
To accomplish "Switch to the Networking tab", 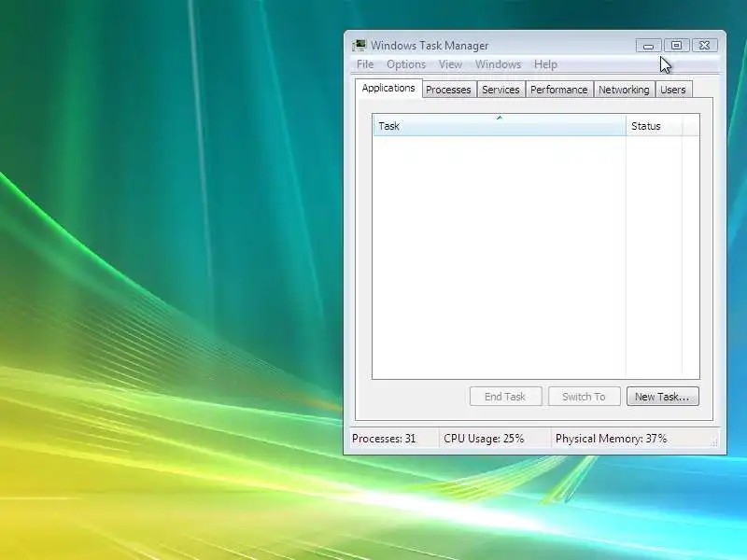I will (624, 90).
